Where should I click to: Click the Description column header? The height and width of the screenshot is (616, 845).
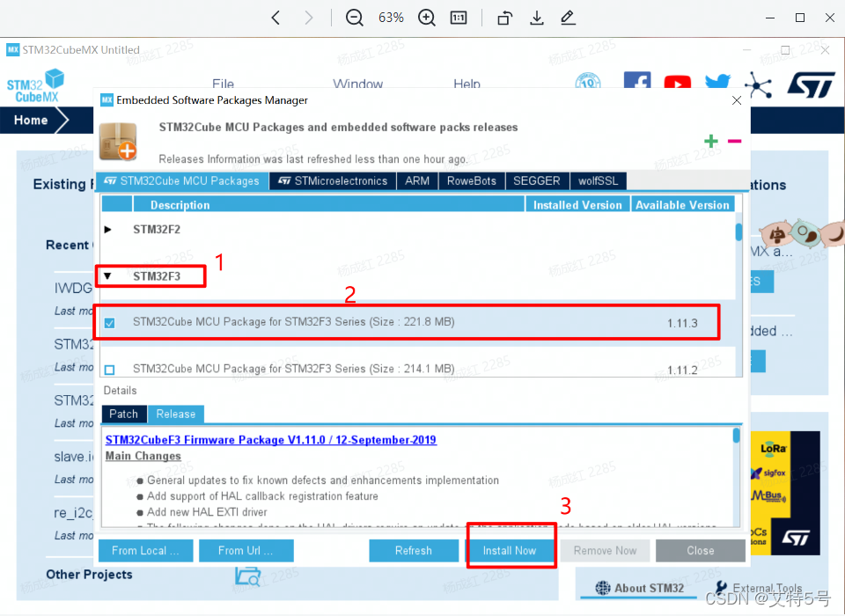(x=328, y=205)
